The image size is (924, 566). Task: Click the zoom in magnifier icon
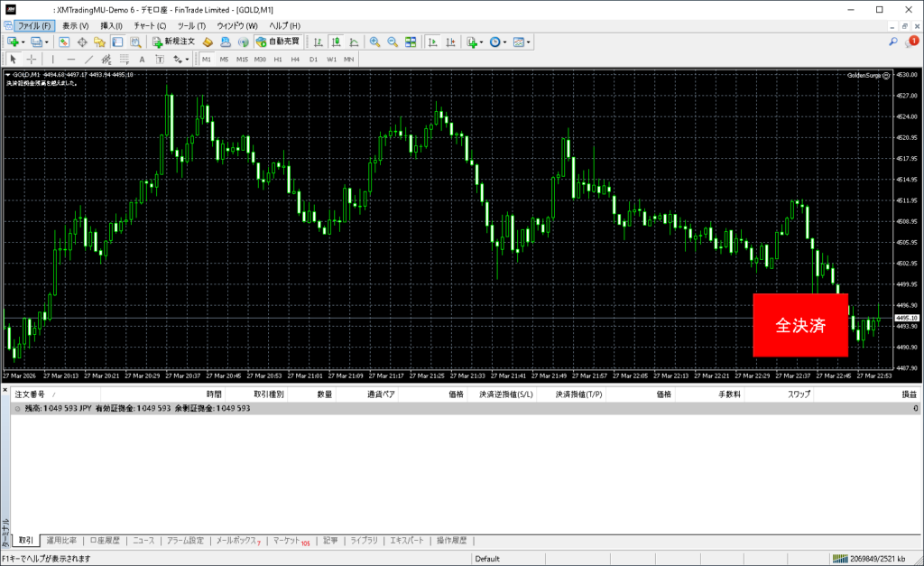374,42
